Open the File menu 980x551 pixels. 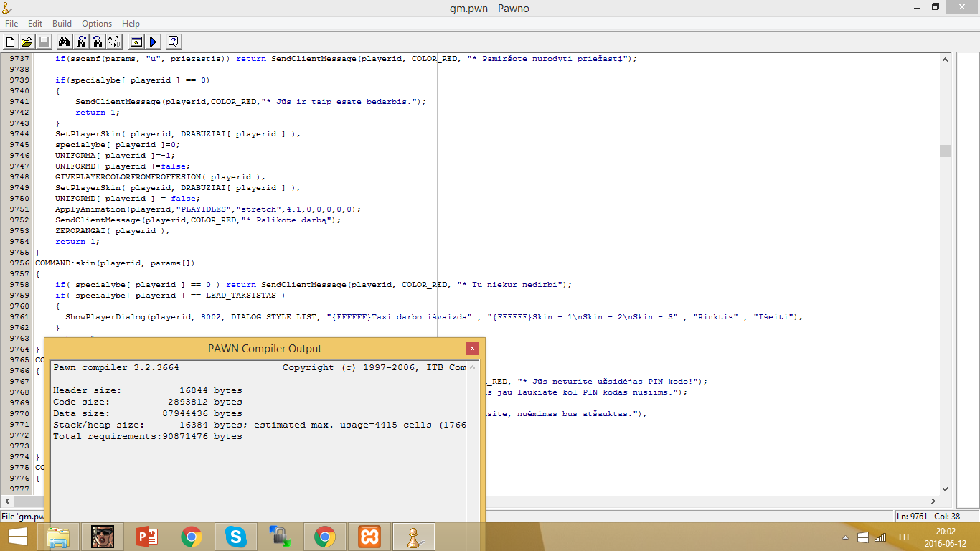11,24
